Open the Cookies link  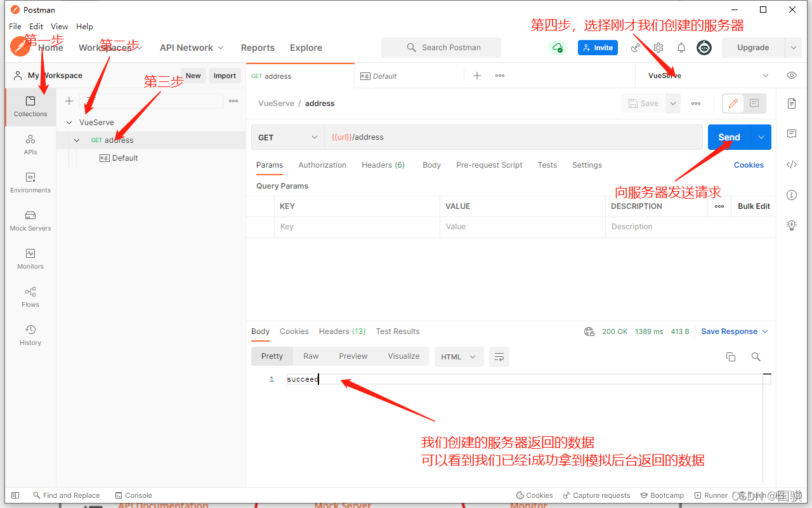[x=749, y=165]
